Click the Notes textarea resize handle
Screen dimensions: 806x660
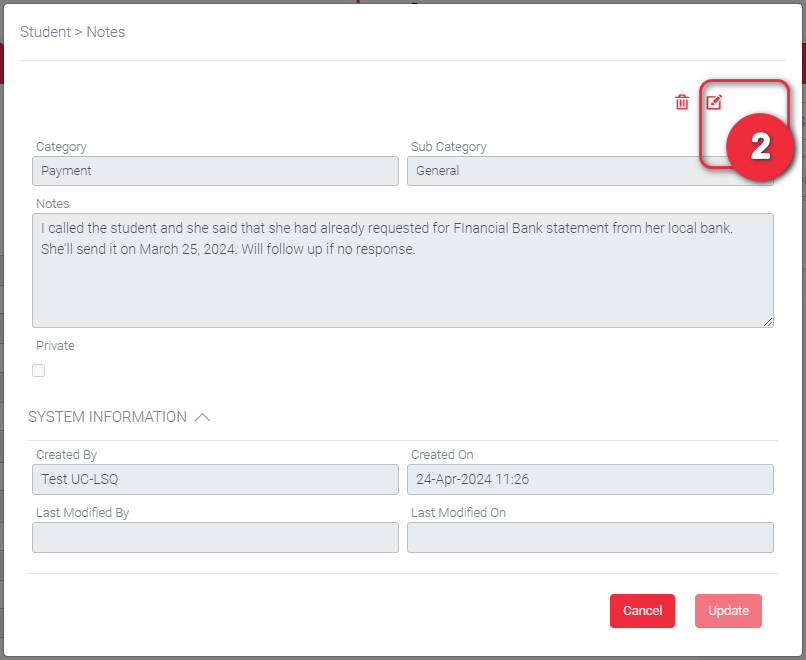pos(768,322)
